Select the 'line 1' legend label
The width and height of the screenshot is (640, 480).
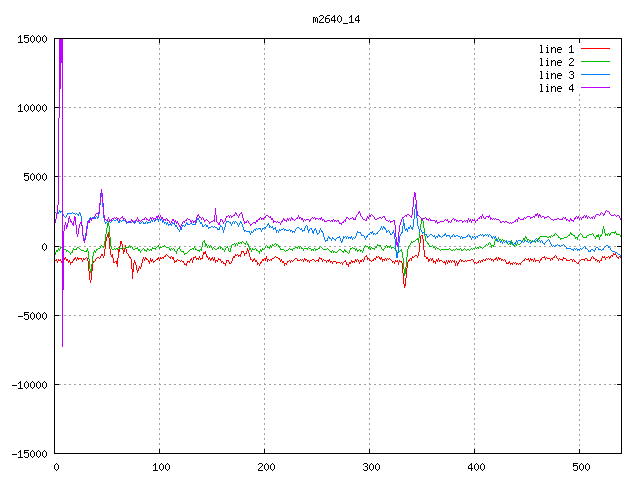557,49
